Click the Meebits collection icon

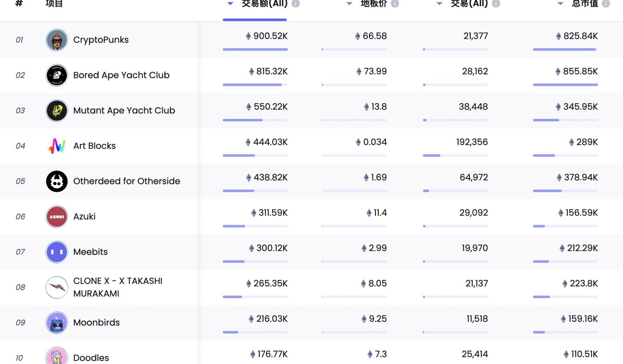pos(57,252)
